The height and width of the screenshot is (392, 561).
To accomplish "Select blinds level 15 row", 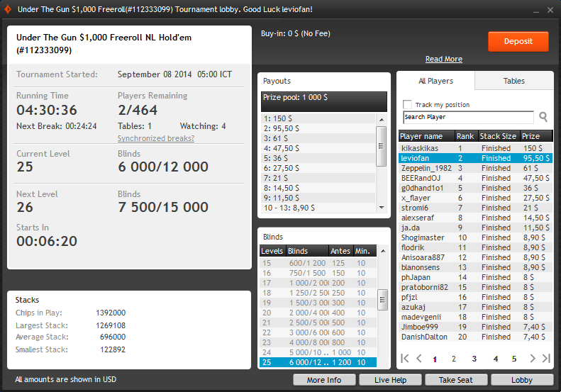I will point(318,263).
